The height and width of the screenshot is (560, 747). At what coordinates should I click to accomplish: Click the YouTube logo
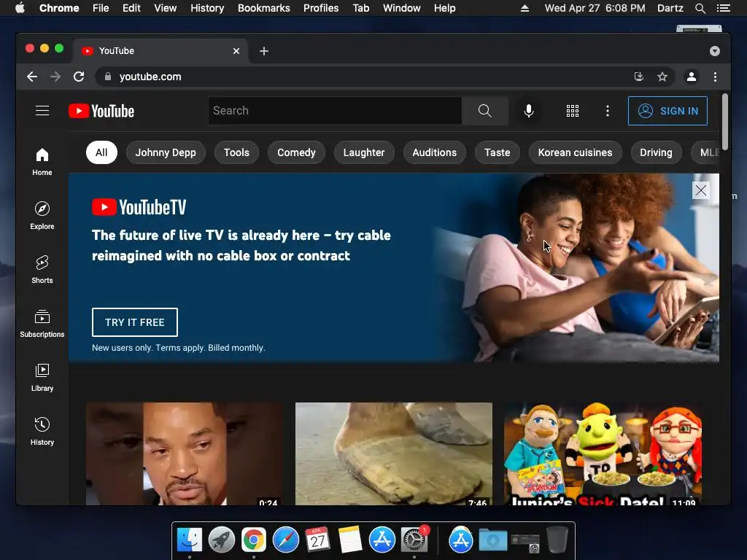coord(101,111)
